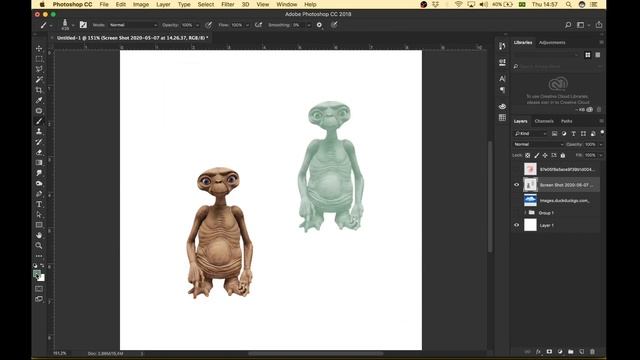Image resolution: width=640 pixels, height=360 pixels.
Task: Open the Flow value dropdown
Action: click(x=247, y=25)
